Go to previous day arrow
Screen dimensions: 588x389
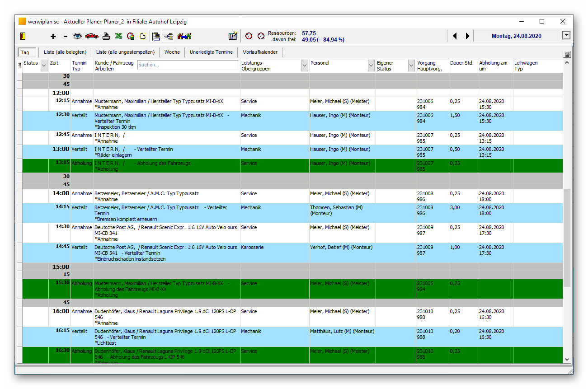click(x=455, y=36)
